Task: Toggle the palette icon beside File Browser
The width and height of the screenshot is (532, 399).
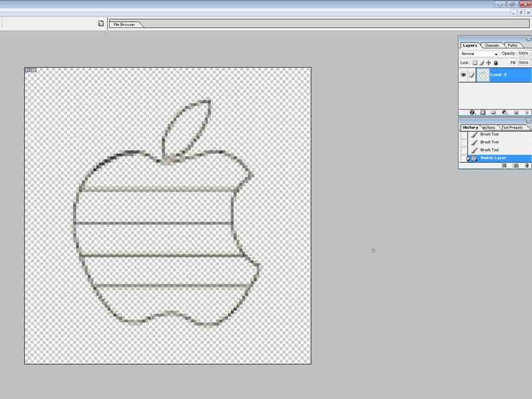Action: 101,23
